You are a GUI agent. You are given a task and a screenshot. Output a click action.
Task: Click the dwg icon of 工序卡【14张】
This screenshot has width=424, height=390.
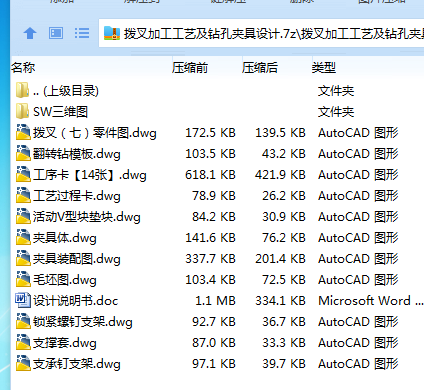click(x=23, y=174)
